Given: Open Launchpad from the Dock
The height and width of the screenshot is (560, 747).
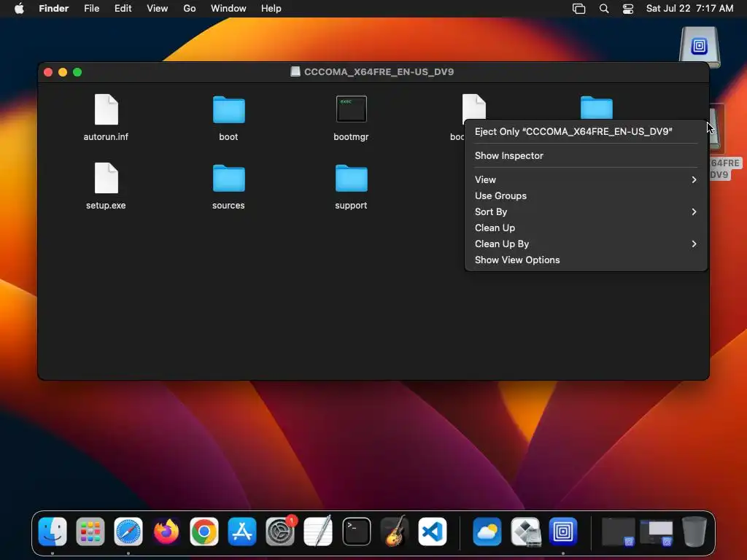Looking at the screenshot, I should [90, 531].
